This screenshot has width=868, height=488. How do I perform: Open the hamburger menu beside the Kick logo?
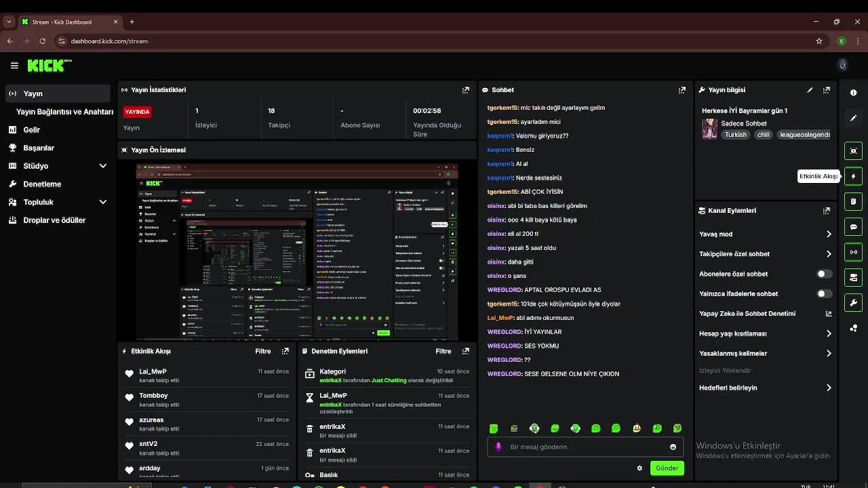pyautogui.click(x=14, y=66)
